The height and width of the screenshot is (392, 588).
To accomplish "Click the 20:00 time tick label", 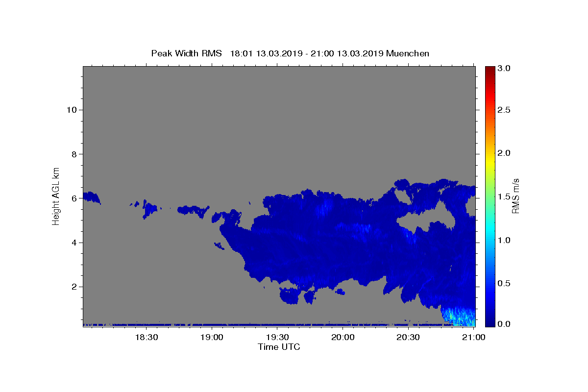I will (343, 337).
